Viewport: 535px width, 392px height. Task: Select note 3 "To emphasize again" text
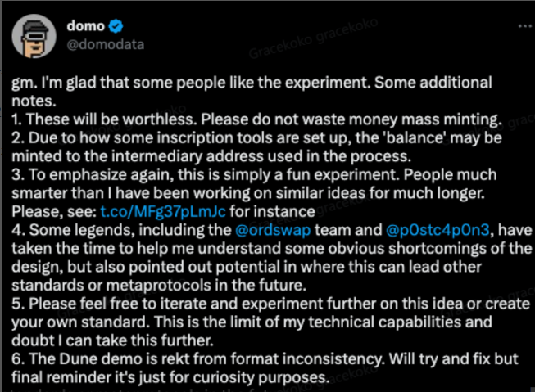[x=254, y=193]
